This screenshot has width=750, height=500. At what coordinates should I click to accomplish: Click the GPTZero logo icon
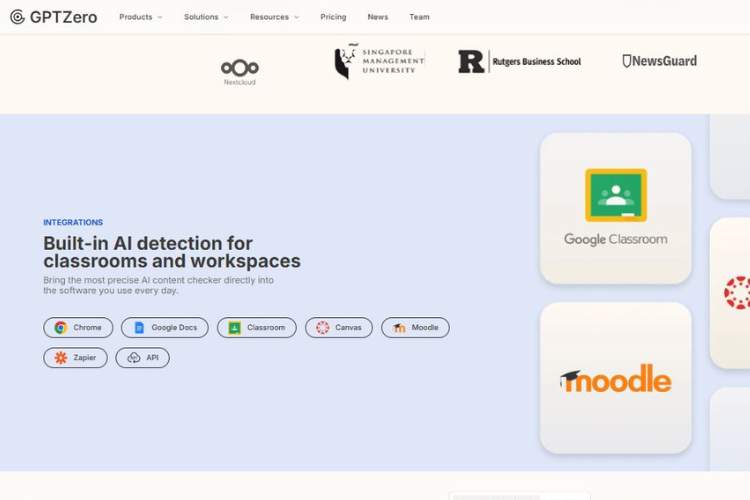(x=17, y=17)
